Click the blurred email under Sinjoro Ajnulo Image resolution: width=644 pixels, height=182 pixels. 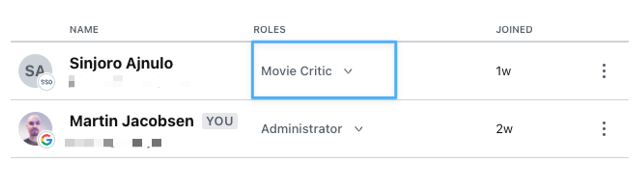(x=129, y=82)
